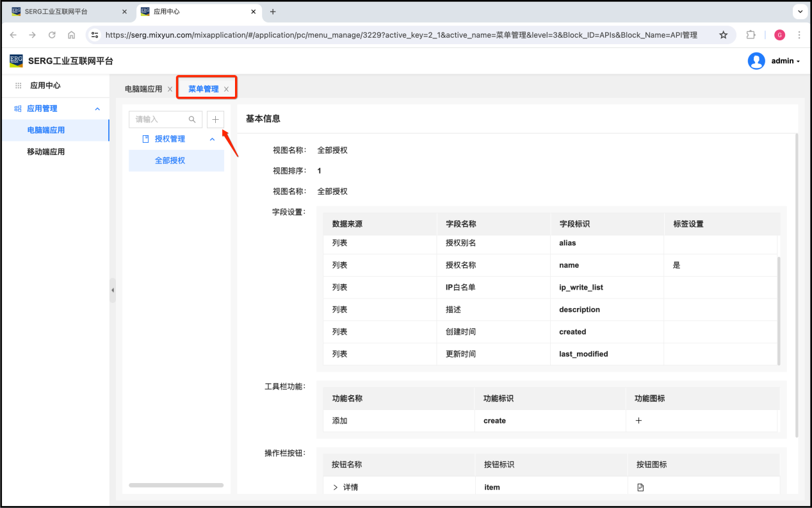Open the admin account dropdown
This screenshot has height=508, width=812.
coord(786,61)
